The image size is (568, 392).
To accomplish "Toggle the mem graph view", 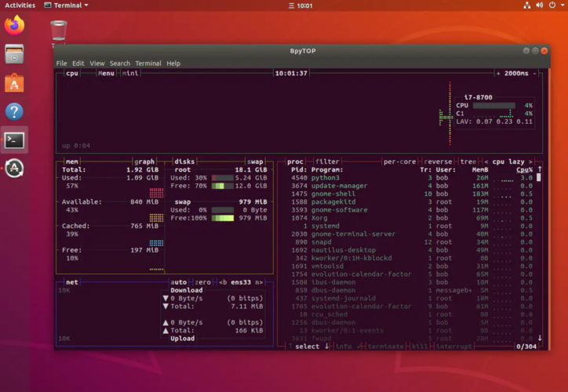I will click(x=144, y=162).
